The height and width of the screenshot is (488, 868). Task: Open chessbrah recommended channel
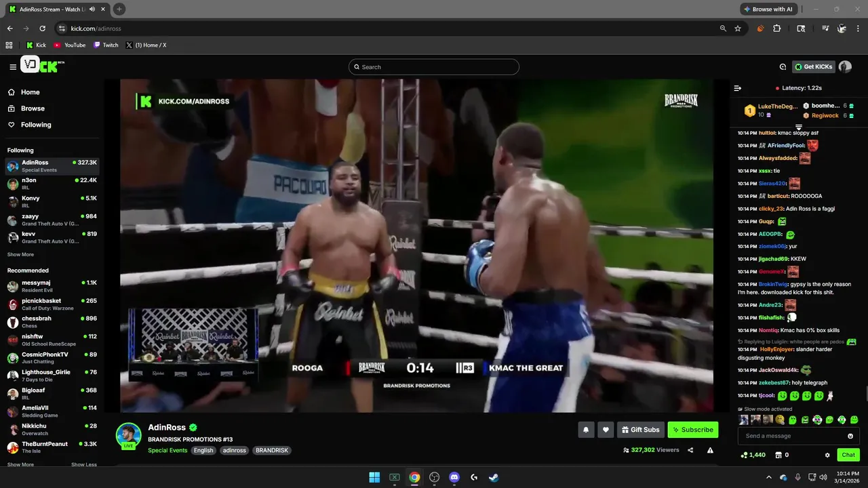52,322
